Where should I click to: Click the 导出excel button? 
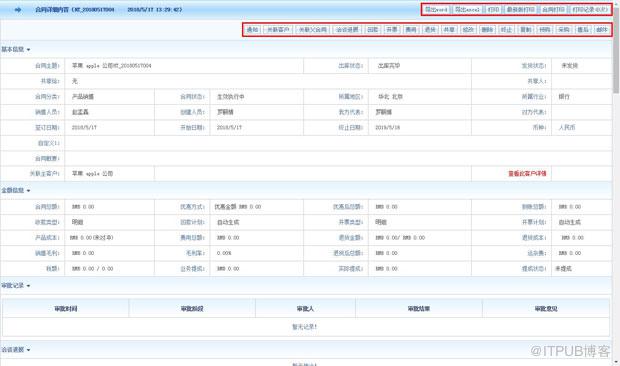(x=467, y=9)
